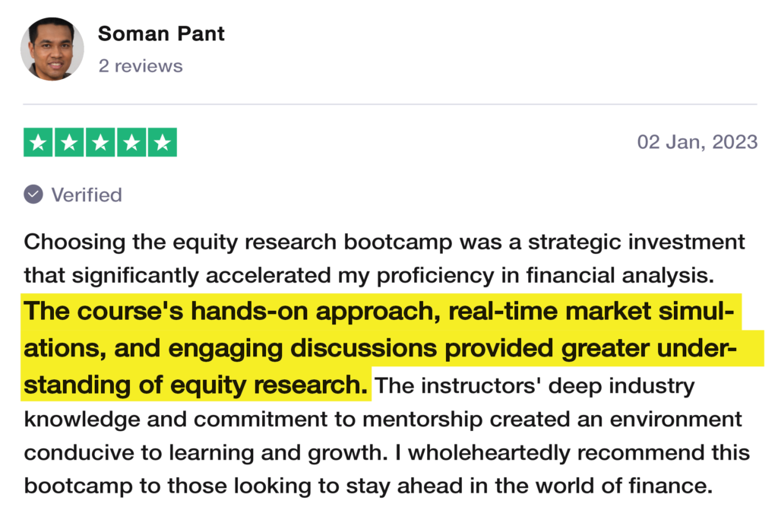Image resolution: width=778 pixels, height=532 pixels.
Task: Click the review date 02 Jan, 2023
Action: coord(697,142)
